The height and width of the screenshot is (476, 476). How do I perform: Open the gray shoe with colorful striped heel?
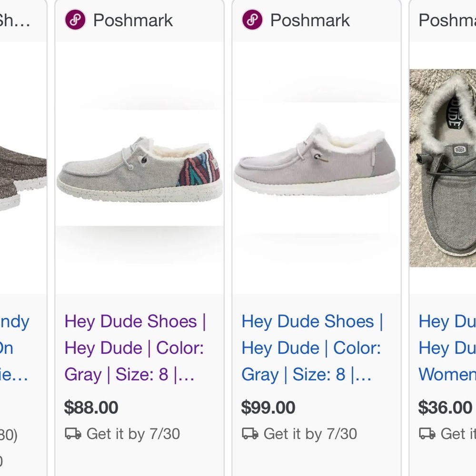click(x=139, y=169)
